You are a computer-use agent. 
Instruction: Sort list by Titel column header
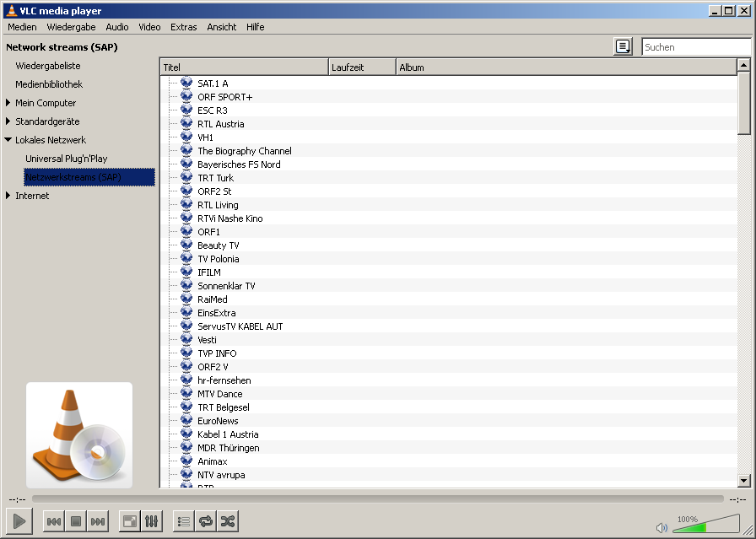243,67
